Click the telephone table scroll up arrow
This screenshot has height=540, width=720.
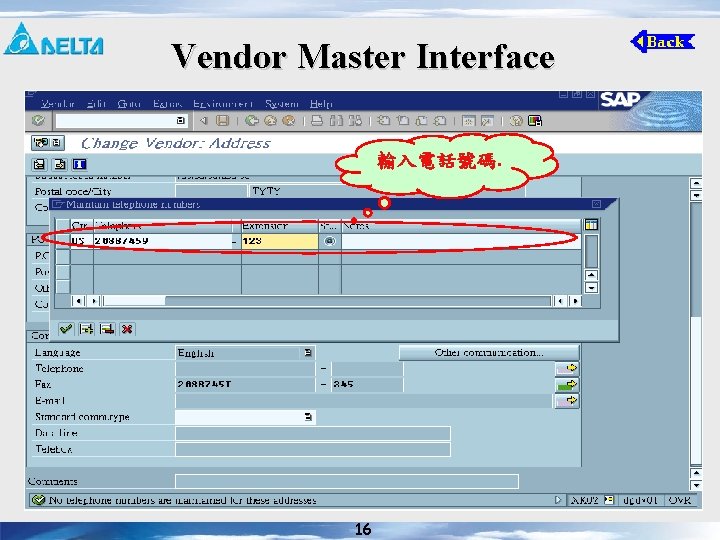click(x=591, y=276)
